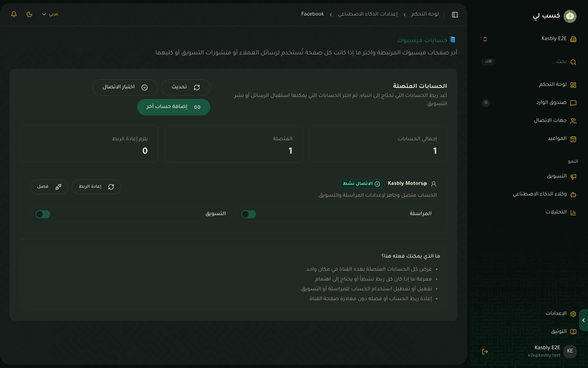Focus the بحث search field
588x368 pixels.
pyautogui.click(x=529, y=62)
